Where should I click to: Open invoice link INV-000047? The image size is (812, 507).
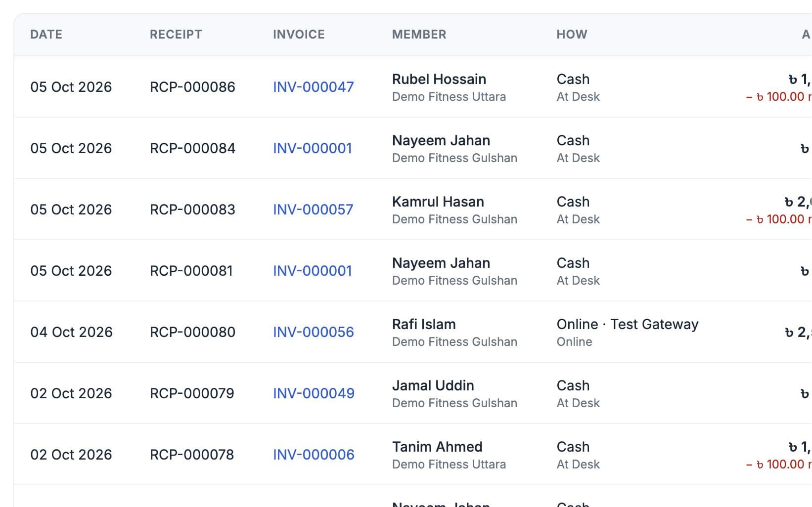tap(314, 87)
